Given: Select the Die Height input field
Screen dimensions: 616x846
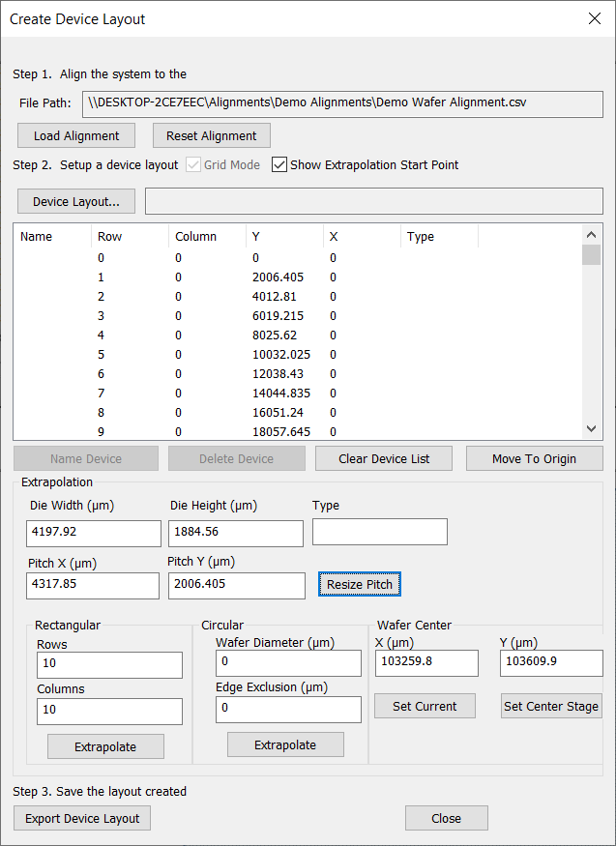Looking at the screenshot, I should pyautogui.click(x=236, y=534).
